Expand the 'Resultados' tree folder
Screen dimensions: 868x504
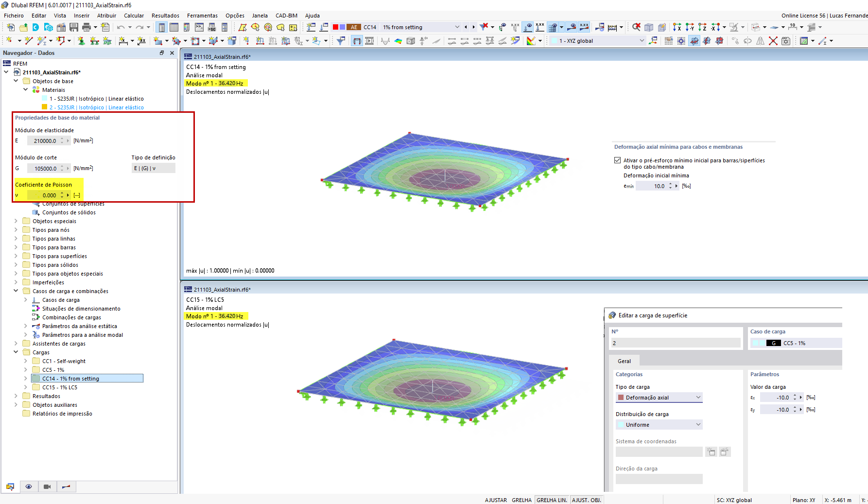16,396
